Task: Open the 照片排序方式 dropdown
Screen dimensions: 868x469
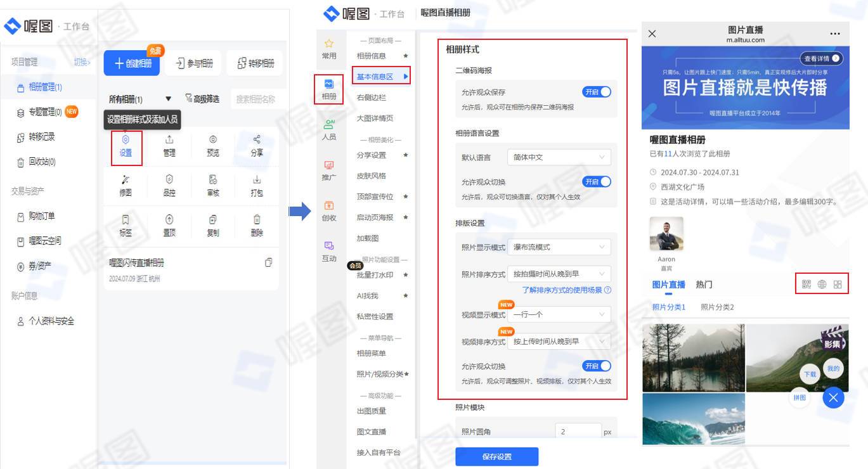Action: point(559,274)
